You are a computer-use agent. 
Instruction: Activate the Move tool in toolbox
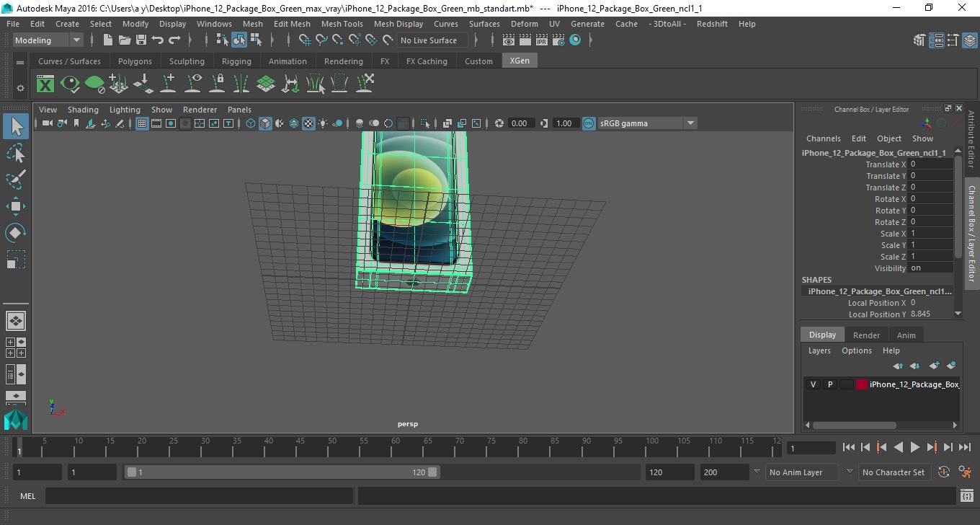[16, 206]
